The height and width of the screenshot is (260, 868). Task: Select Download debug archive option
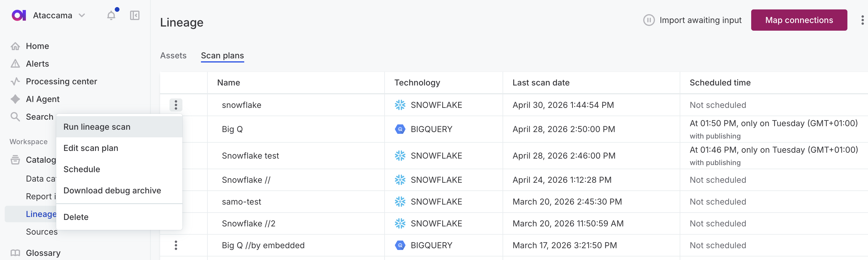(x=119, y=190)
